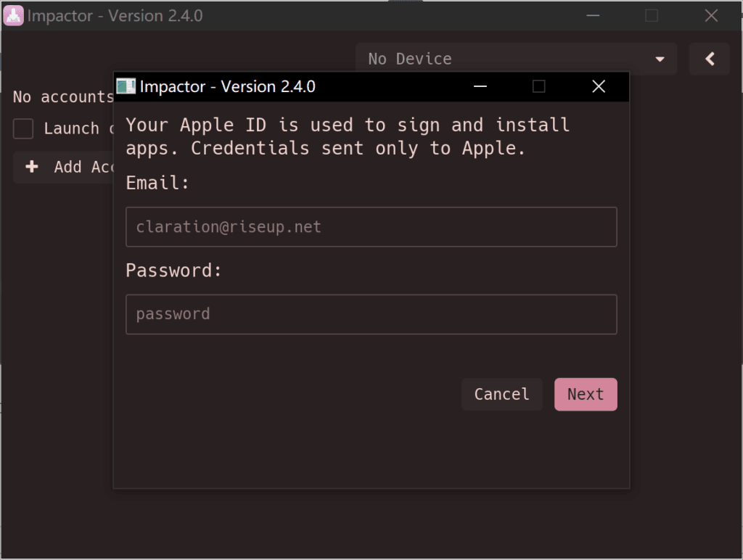Viewport: 743px width, 560px height.
Task: Minimize the main Impactor window
Action: pyautogui.click(x=593, y=16)
